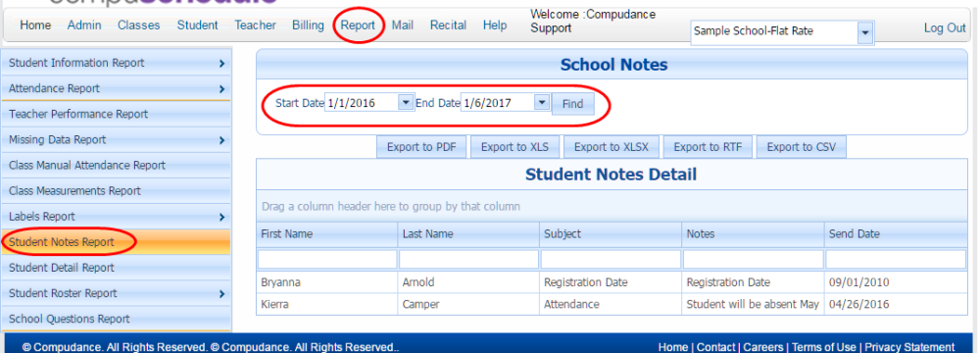The height and width of the screenshot is (353, 980).
Task: Export notes using Export to PDF
Action: tap(421, 147)
